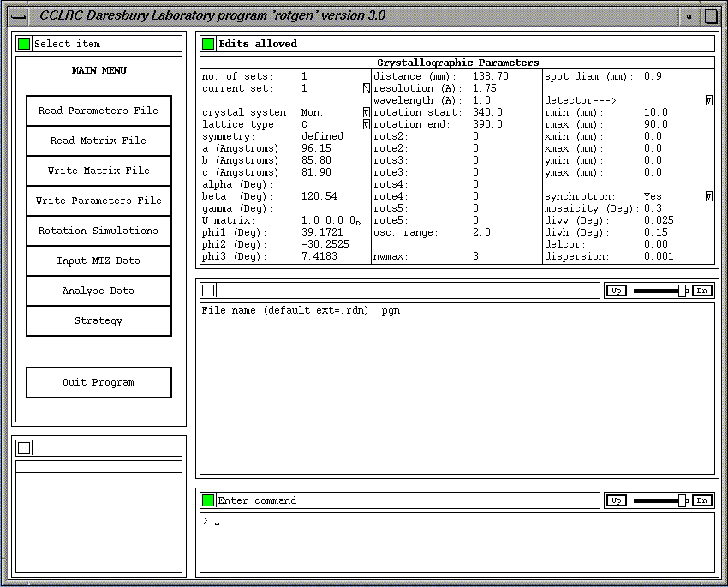Click the current set selector icon
The width and height of the screenshot is (728, 587).
(x=367, y=88)
